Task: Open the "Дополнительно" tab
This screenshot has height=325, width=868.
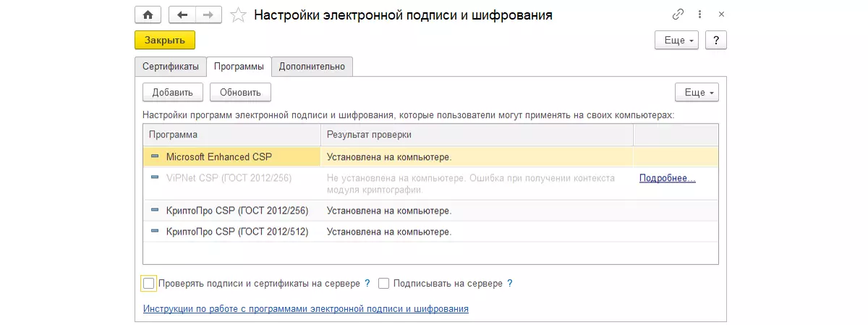Action: [x=312, y=67]
